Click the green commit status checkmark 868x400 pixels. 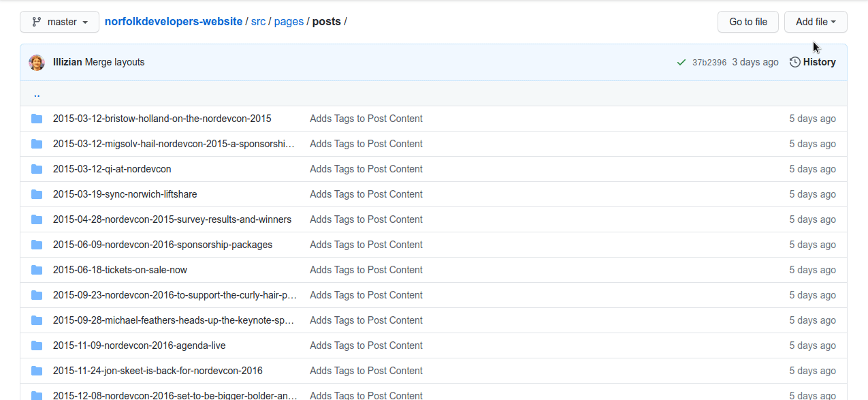pos(681,62)
